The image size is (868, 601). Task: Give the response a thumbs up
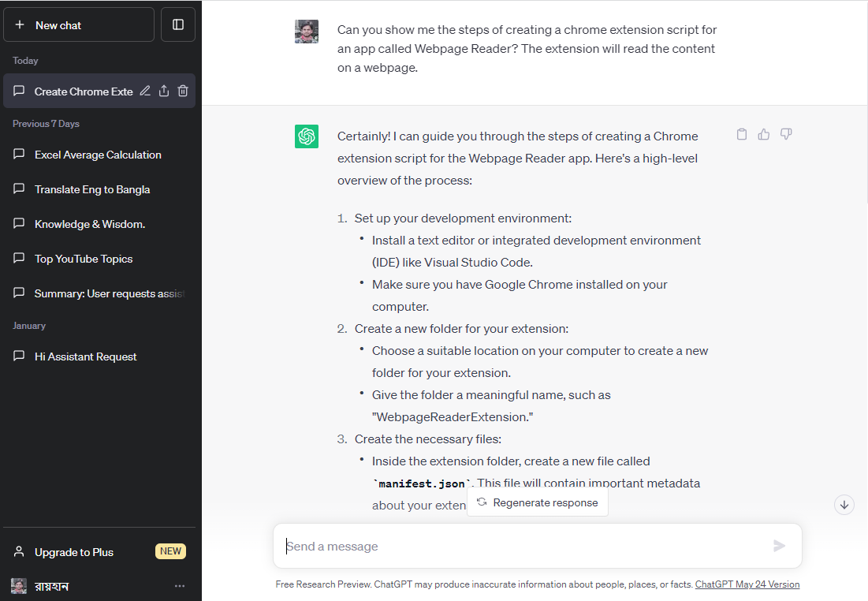(x=763, y=135)
